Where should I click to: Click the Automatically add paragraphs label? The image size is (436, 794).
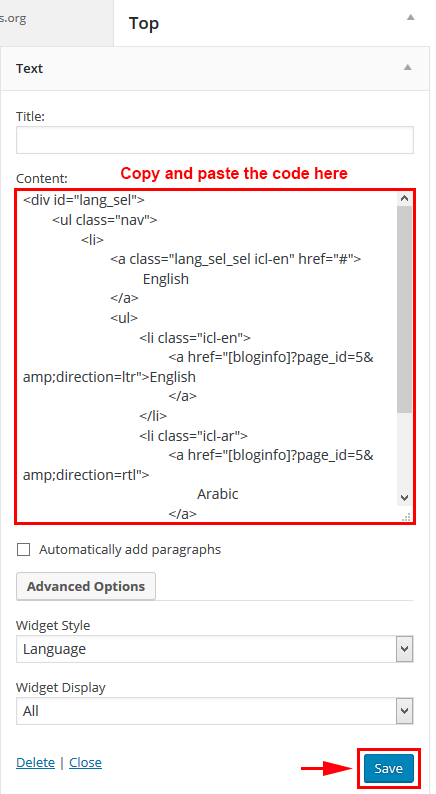pos(130,549)
